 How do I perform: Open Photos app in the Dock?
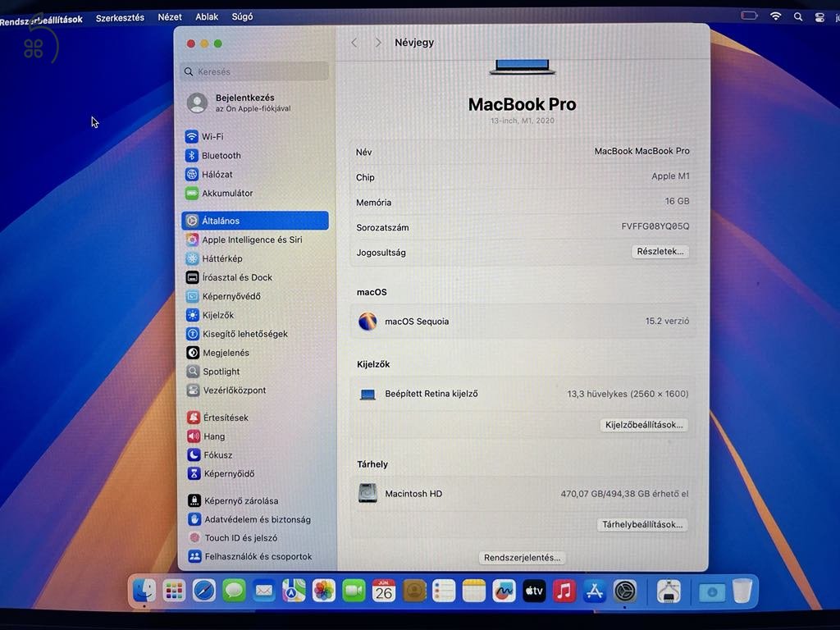(x=324, y=591)
